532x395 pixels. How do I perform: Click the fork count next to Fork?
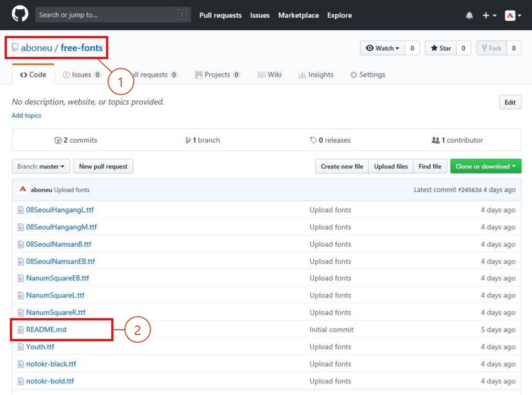tap(514, 48)
